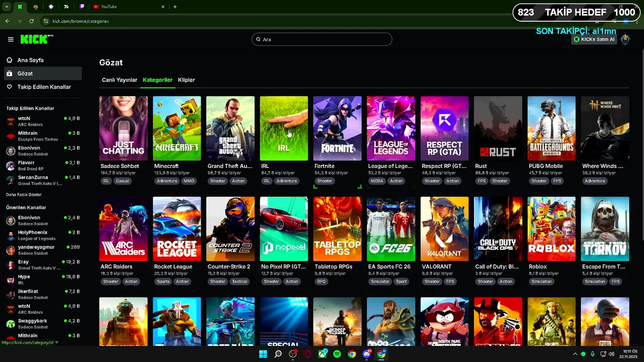The image size is (644, 362).
Task: Open Ana Sayfa in the sidebar
Action: [42, 60]
